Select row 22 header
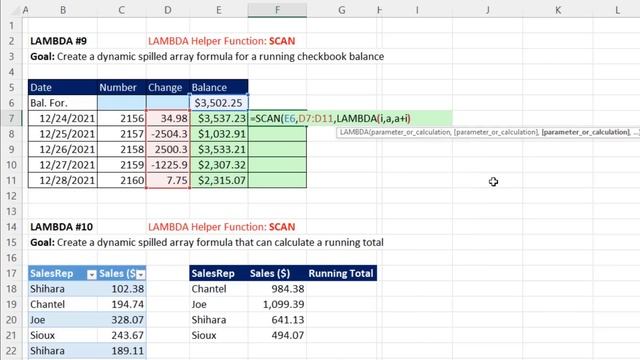The image size is (640, 360). click(11, 351)
